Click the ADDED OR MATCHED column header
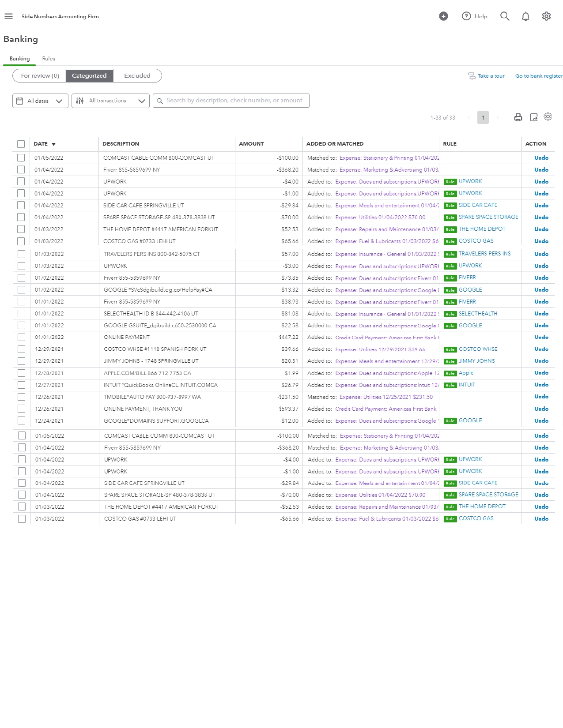The height and width of the screenshot is (728, 563). (335, 144)
